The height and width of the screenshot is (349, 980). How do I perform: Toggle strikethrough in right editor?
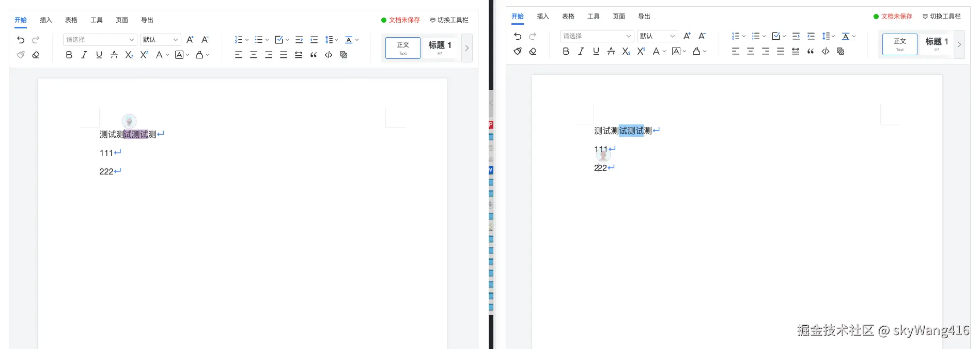(611, 51)
